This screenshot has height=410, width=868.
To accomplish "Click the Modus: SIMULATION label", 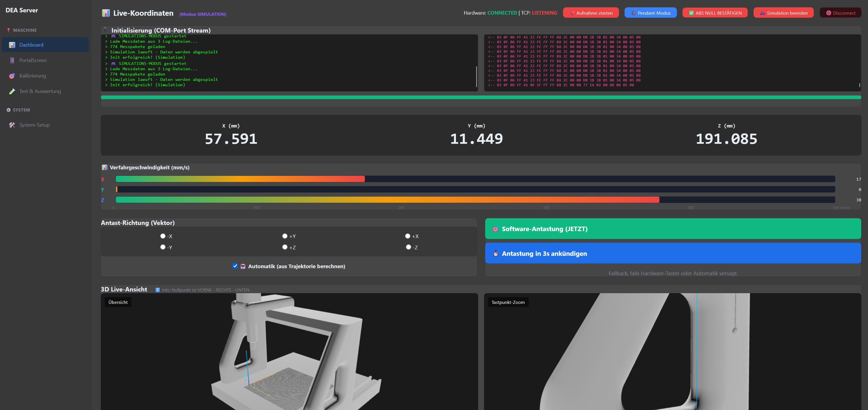I will coord(203,14).
